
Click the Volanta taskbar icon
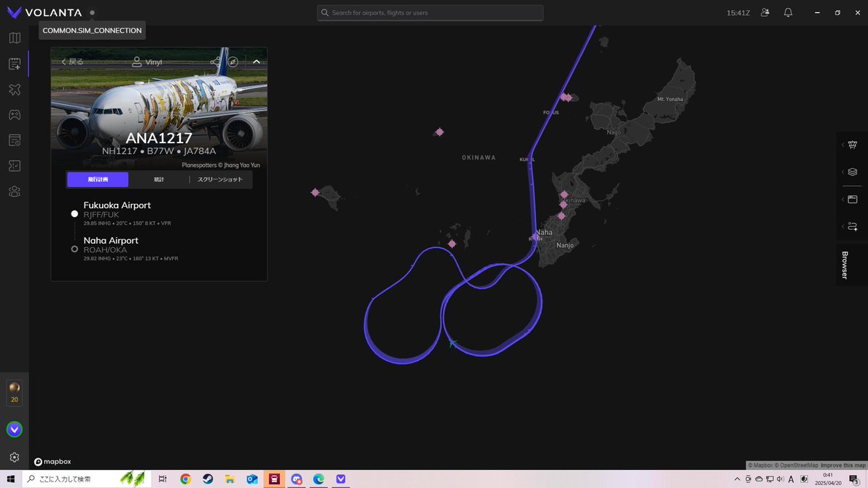[341, 479]
